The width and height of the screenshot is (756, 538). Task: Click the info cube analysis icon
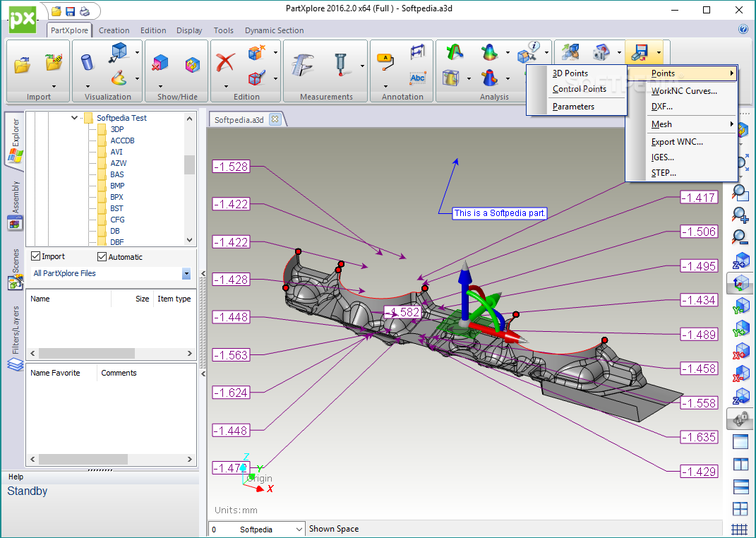tap(529, 52)
